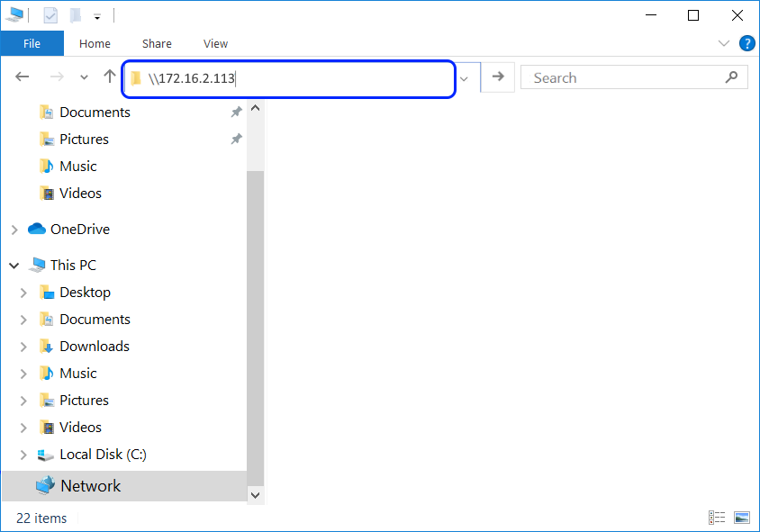Switch to the View ribbon tab
This screenshot has width=760, height=532.
(215, 43)
